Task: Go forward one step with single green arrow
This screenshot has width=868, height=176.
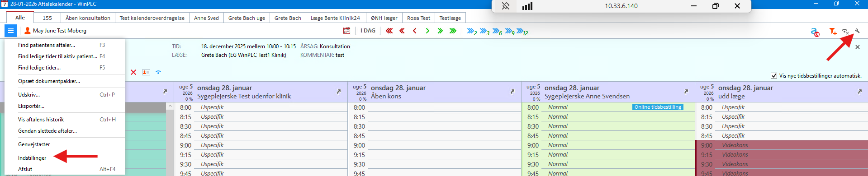Action: tap(427, 31)
